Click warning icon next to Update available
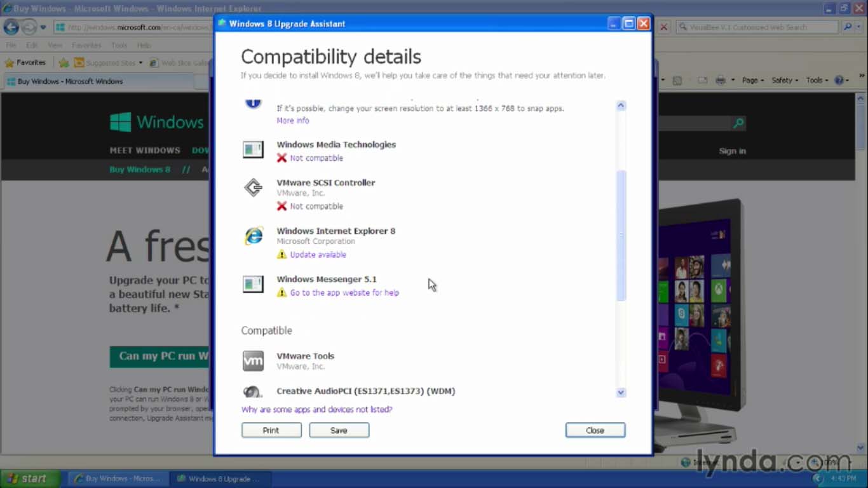 tap(281, 254)
